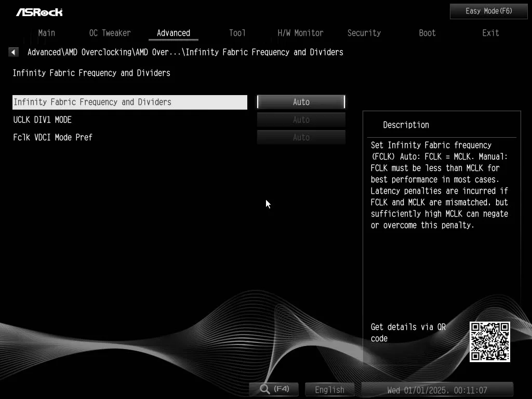Switch to the OC Tweaker tab
532x399 pixels.
click(110, 33)
